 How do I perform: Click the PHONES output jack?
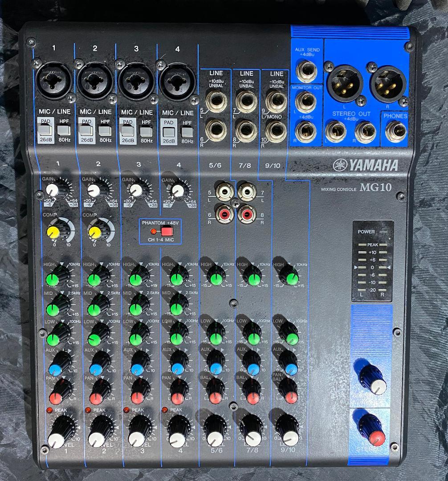[394, 131]
